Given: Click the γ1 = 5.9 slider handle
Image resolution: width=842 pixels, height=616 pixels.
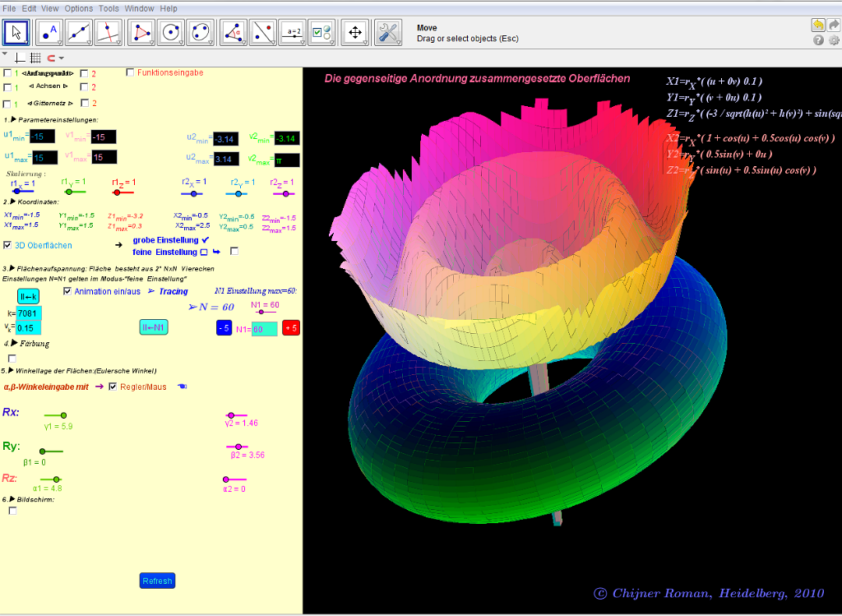Looking at the screenshot, I should [x=65, y=417].
